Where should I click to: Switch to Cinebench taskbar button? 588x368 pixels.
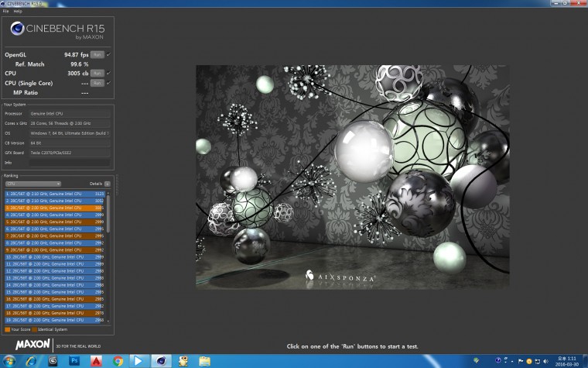pos(161,361)
